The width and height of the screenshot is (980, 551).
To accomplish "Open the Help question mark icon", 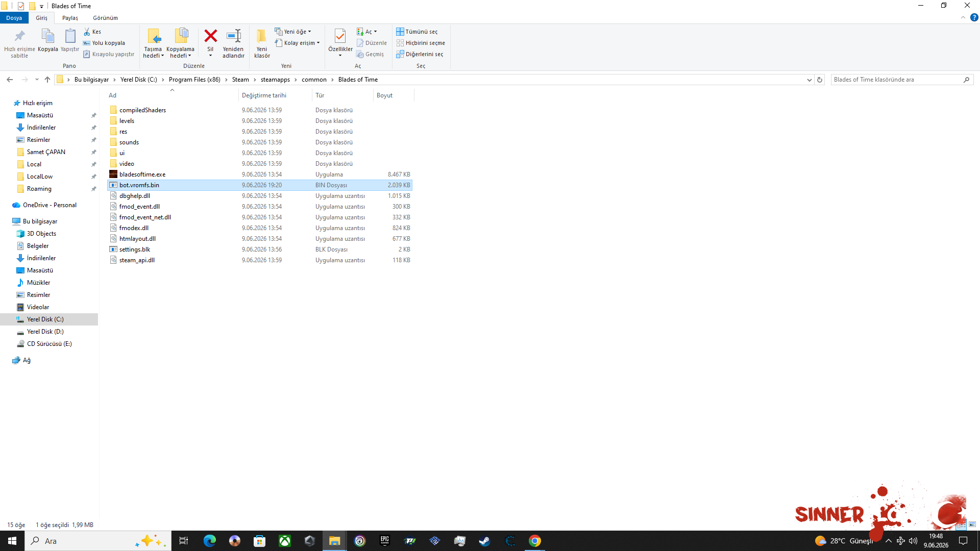I will click(974, 17).
